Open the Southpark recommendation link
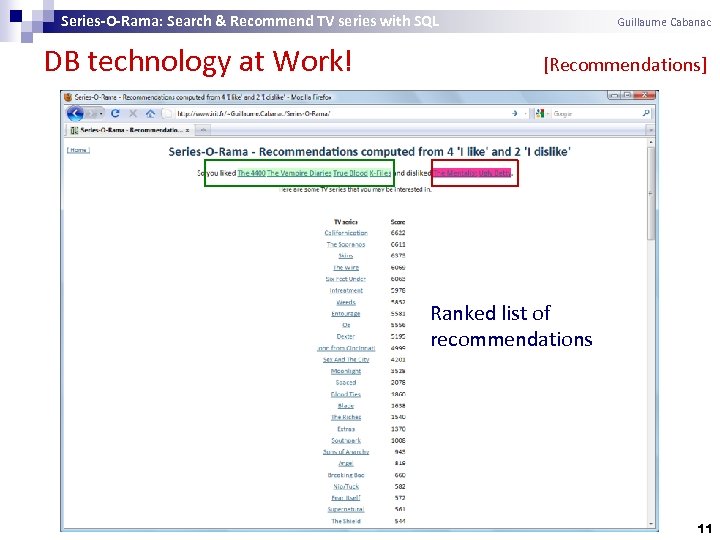720x540 pixels. pos(346,440)
